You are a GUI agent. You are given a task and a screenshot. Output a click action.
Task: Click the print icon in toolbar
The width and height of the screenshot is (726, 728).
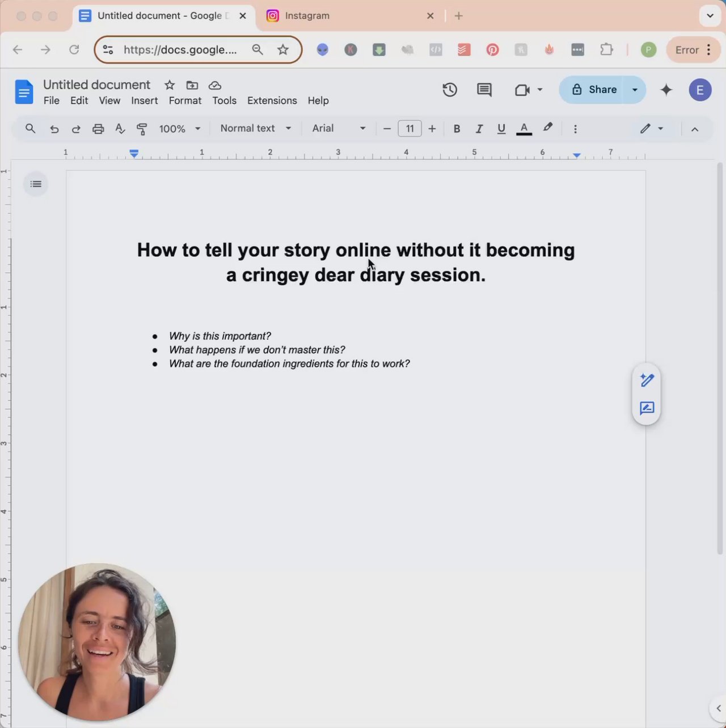coord(98,129)
